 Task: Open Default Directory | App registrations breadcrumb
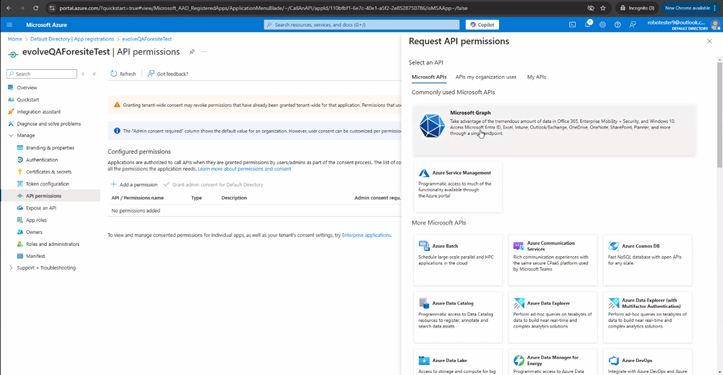72,39
